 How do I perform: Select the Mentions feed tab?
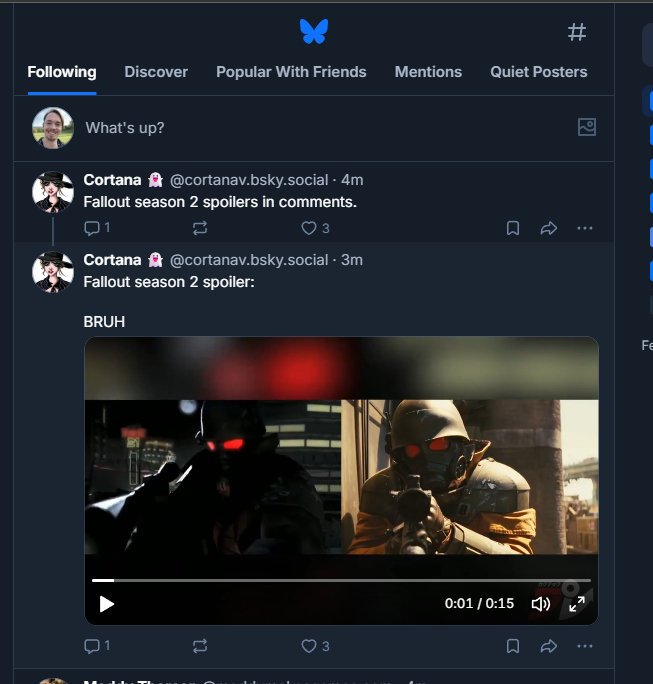428,72
